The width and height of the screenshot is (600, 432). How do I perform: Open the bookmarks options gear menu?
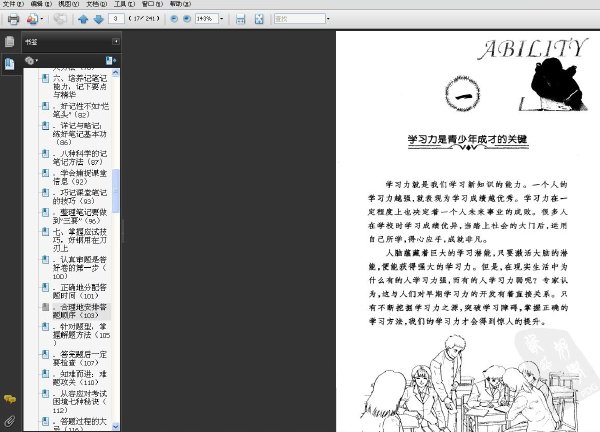[x=31, y=60]
